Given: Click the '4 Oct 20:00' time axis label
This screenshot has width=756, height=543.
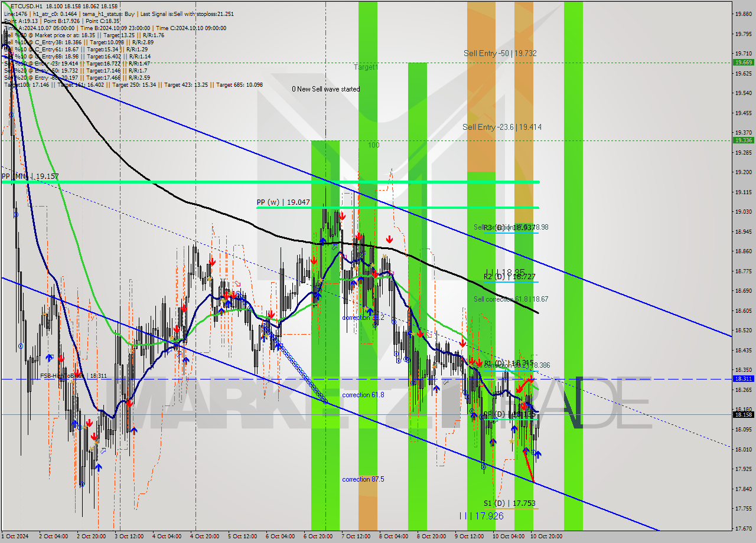Looking at the screenshot, I should tap(204, 537).
